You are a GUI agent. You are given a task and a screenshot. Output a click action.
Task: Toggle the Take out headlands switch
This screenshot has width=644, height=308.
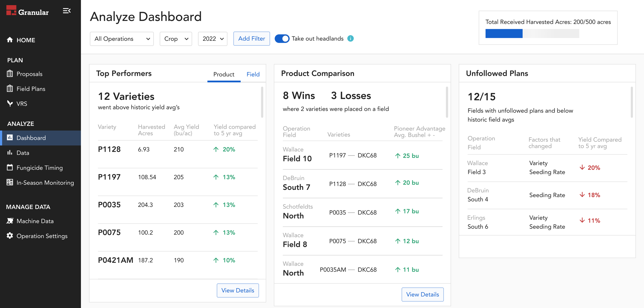[x=282, y=39]
